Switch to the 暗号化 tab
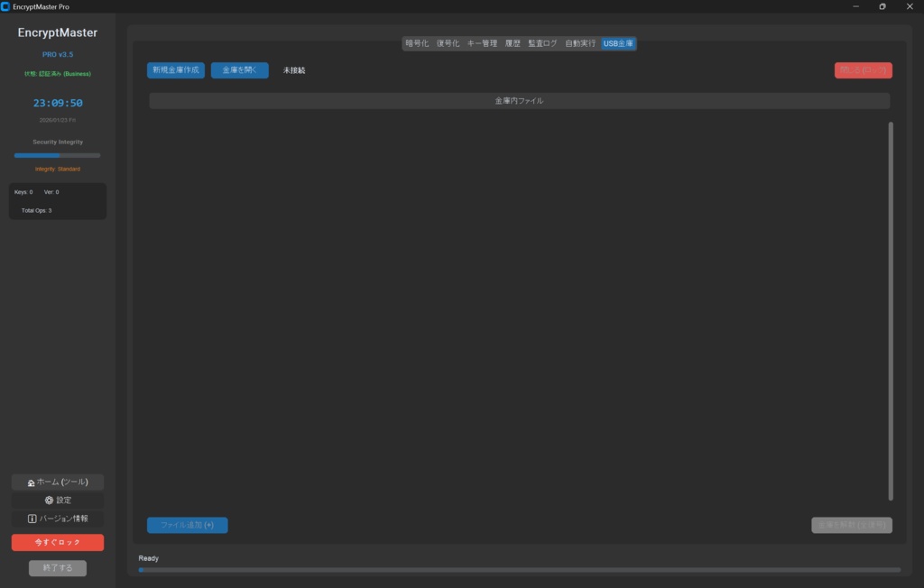 tap(417, 42)
